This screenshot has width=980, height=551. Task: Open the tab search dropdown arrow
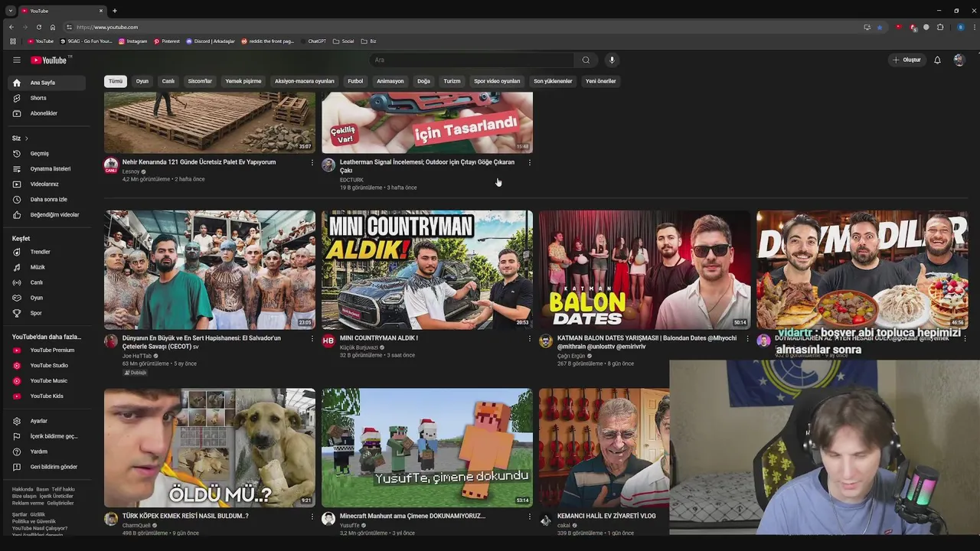tap(9, 11)
